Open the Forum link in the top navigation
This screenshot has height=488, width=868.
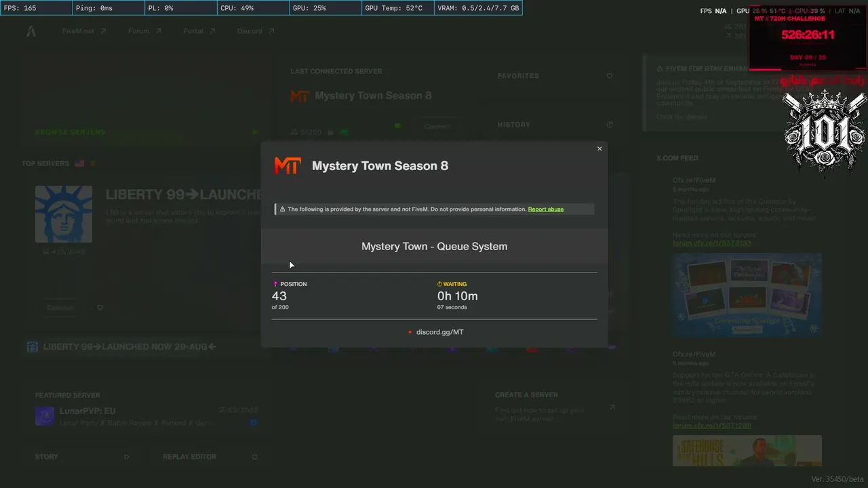[144, 31]
